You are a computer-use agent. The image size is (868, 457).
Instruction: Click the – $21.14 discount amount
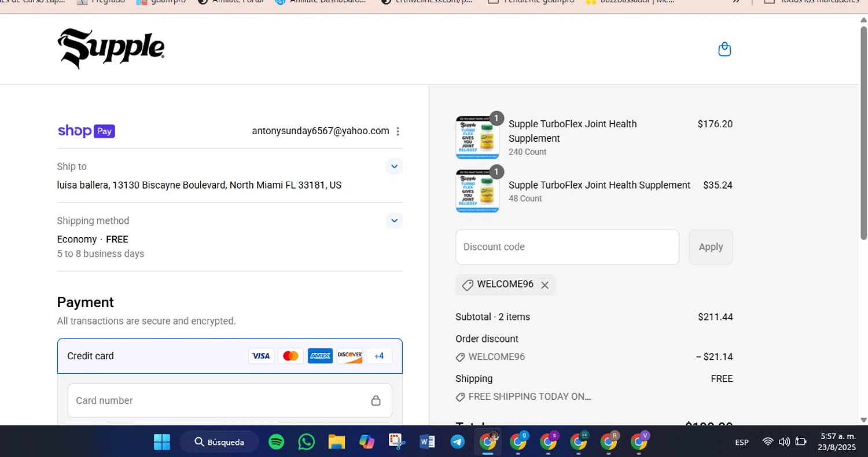click(714, 357)
